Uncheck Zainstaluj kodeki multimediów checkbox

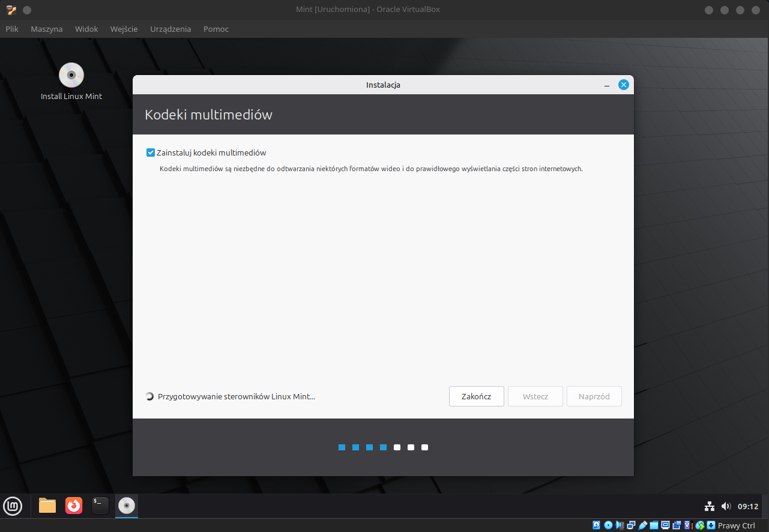pyautogui.click(x=151, y=153)
